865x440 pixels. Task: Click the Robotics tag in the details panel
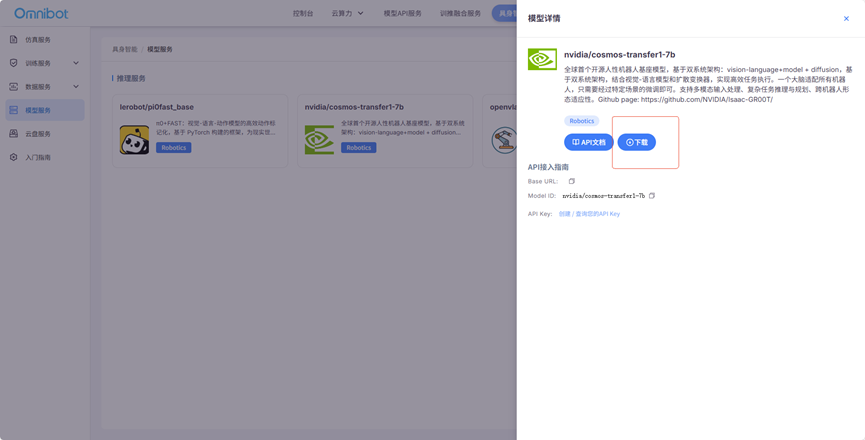581,121
